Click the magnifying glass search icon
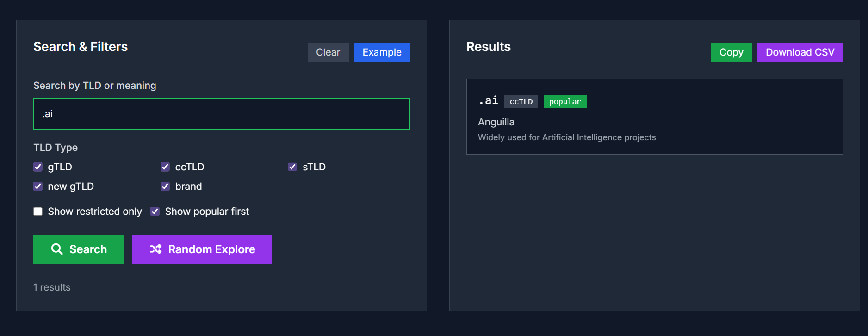 [x=57, y=249]
